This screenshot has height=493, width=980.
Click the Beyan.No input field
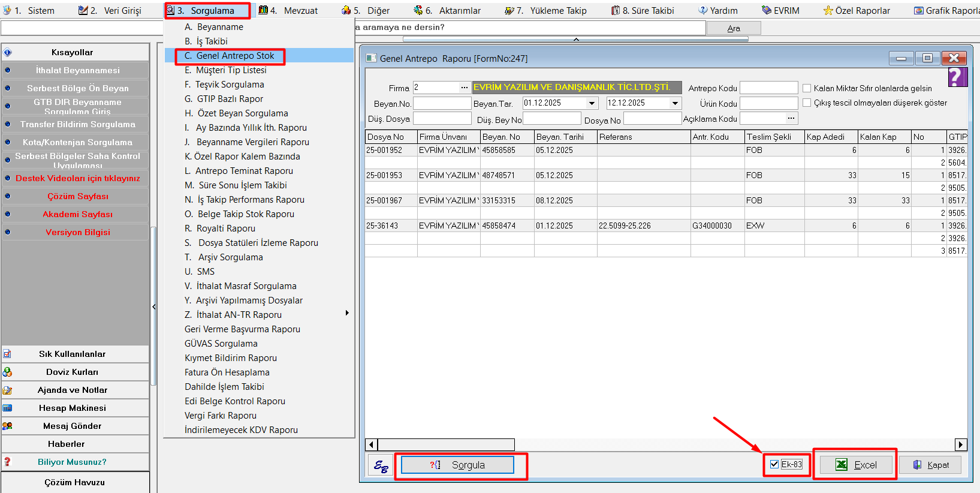pyautogui.click(x=442, y=103)
